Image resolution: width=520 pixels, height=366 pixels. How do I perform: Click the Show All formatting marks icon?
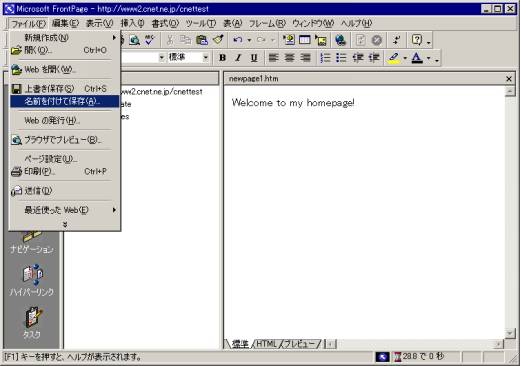pos(397,40)
